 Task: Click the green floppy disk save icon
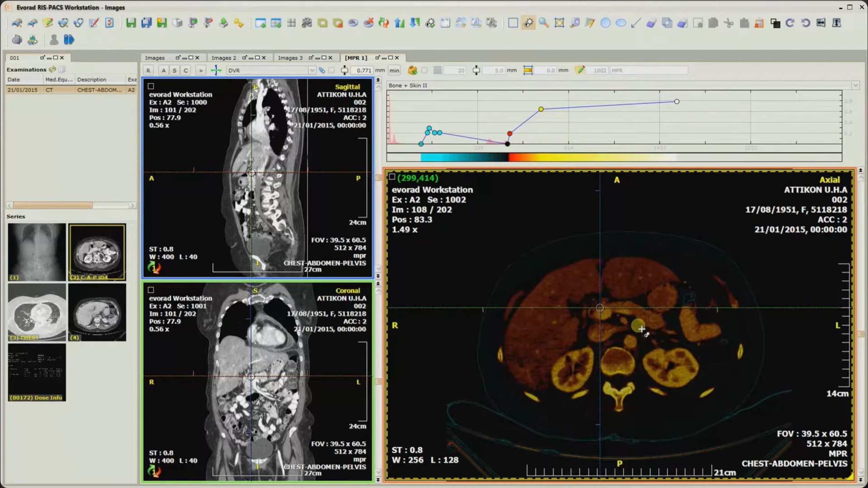click(x=131, y=23)
